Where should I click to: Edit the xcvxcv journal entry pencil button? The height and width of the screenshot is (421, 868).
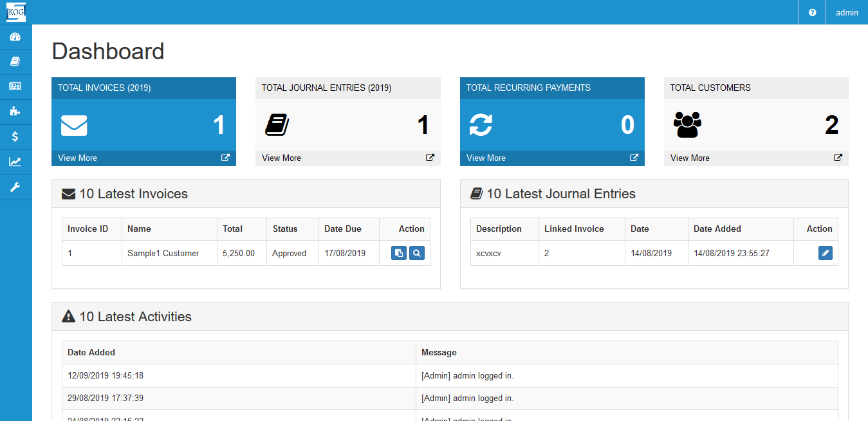click(x=825, y=254)
